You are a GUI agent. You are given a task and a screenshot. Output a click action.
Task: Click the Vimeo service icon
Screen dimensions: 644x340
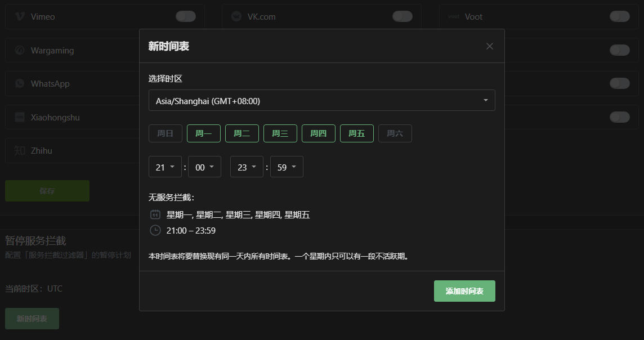(x=21, y=16)
